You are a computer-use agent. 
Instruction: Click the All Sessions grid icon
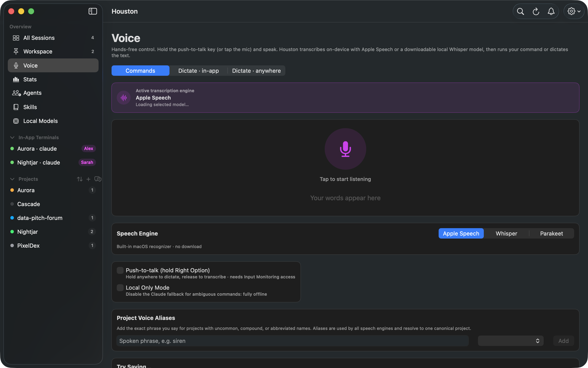coord(16,38)
